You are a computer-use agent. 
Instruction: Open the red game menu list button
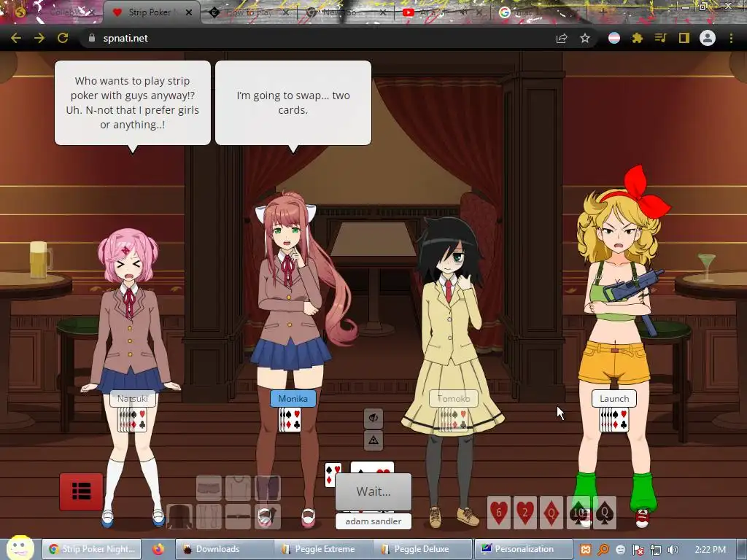click(81, 491)
